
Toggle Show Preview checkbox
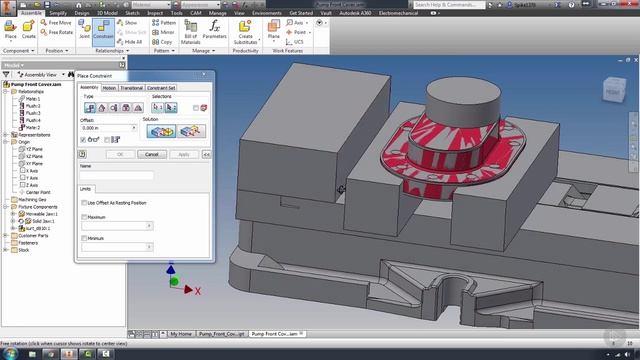tap(83, 140)
